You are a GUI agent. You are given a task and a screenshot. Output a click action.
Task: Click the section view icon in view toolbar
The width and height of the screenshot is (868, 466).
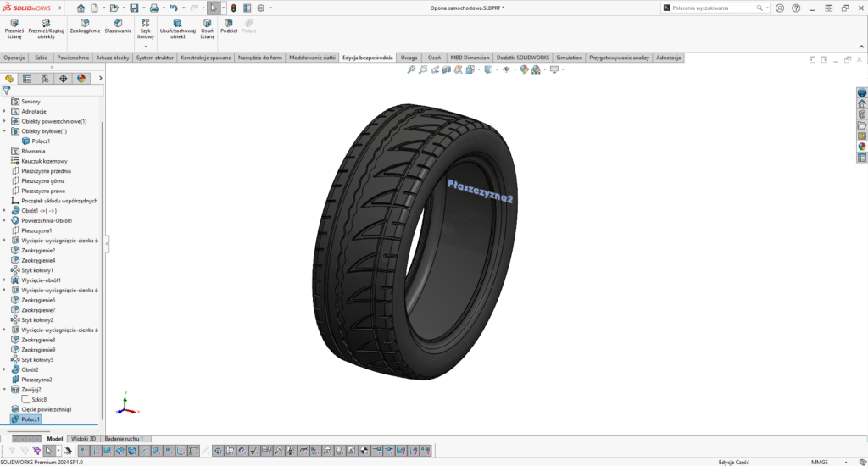point(447,69)
